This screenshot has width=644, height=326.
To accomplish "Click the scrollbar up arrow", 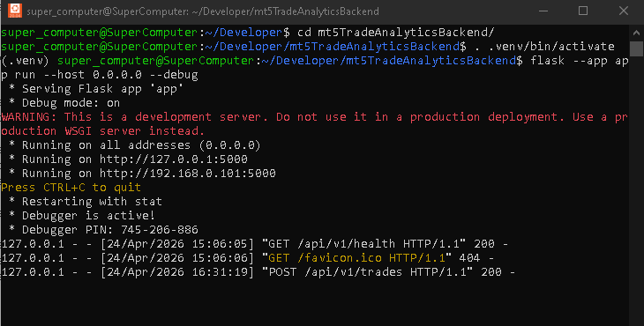I will (x=636, y=33).
